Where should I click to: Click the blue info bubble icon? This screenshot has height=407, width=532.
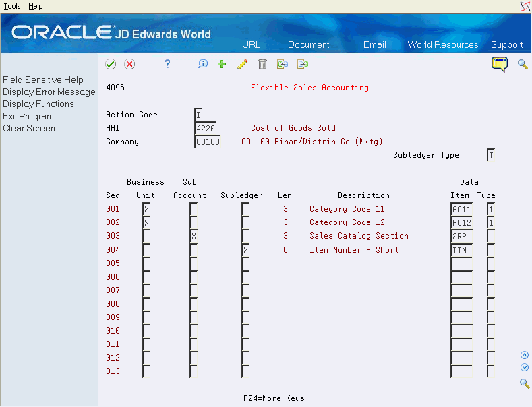pos(203,64)
